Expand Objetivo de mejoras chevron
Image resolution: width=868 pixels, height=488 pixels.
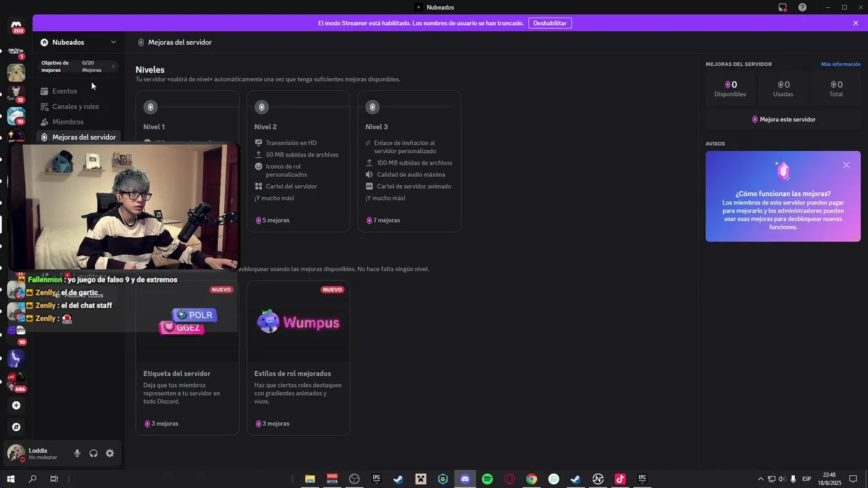[x=113, y=66]
